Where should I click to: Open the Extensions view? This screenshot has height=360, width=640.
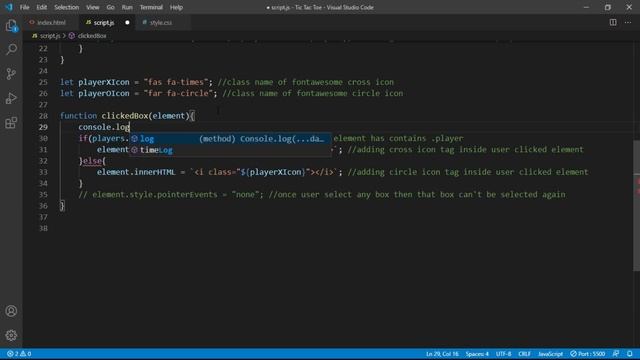pyautogui.click(x=11, y=123)
